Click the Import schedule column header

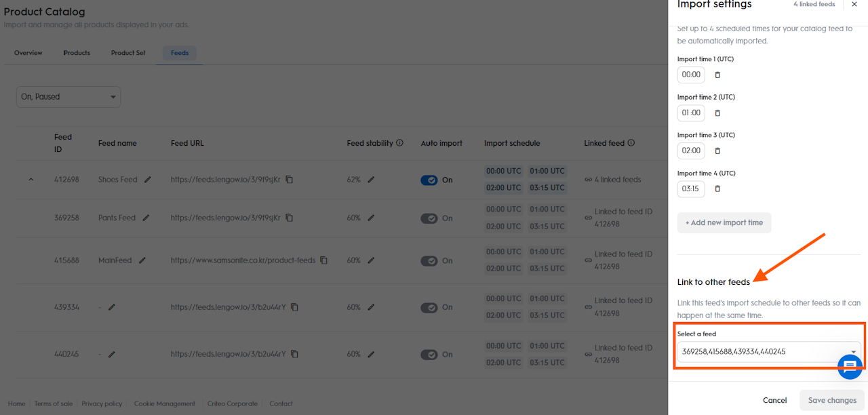pyautogui.click(x=512, y=143)
